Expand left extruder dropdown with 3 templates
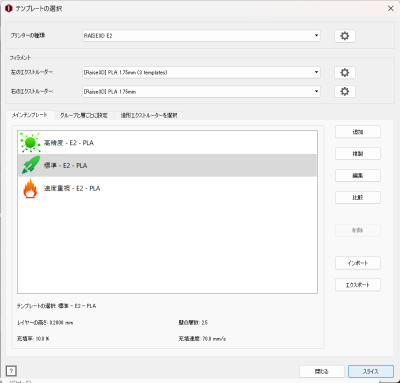The width and height of the screenshot is (400, 383). [x=201, y=72]
